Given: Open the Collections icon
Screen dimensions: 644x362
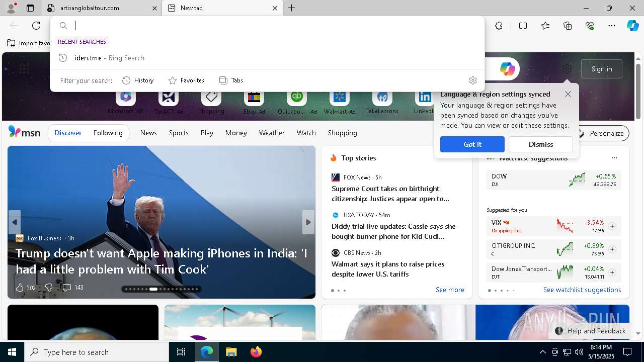Looking at the screenshot, I should coord(568,26).
